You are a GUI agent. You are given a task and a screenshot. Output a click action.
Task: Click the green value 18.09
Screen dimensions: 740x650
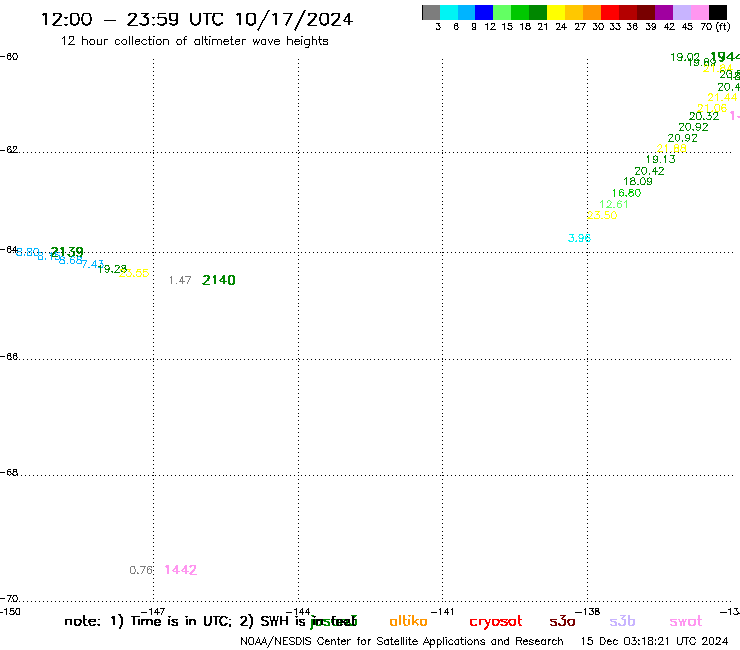click(638, 181)
